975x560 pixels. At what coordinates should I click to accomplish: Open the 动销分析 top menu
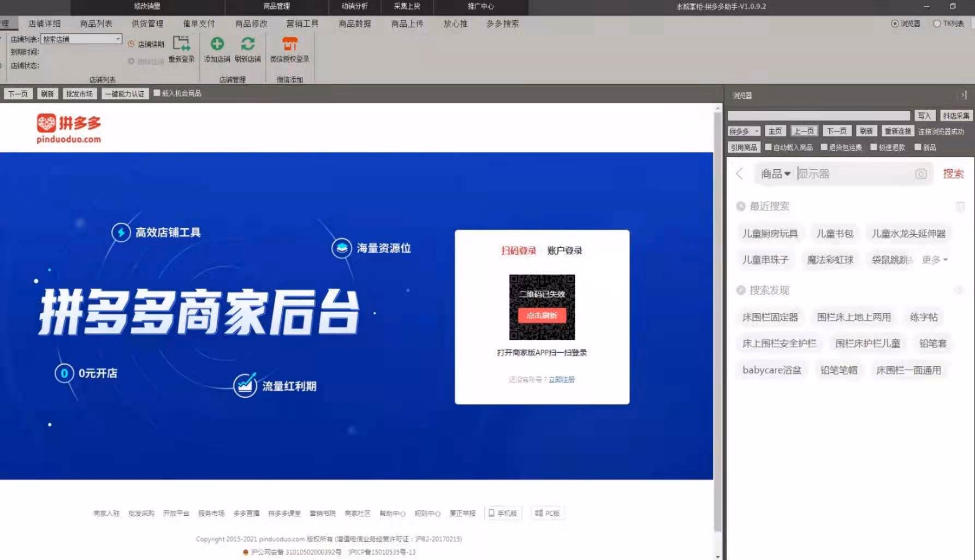[x=355, y=7]
